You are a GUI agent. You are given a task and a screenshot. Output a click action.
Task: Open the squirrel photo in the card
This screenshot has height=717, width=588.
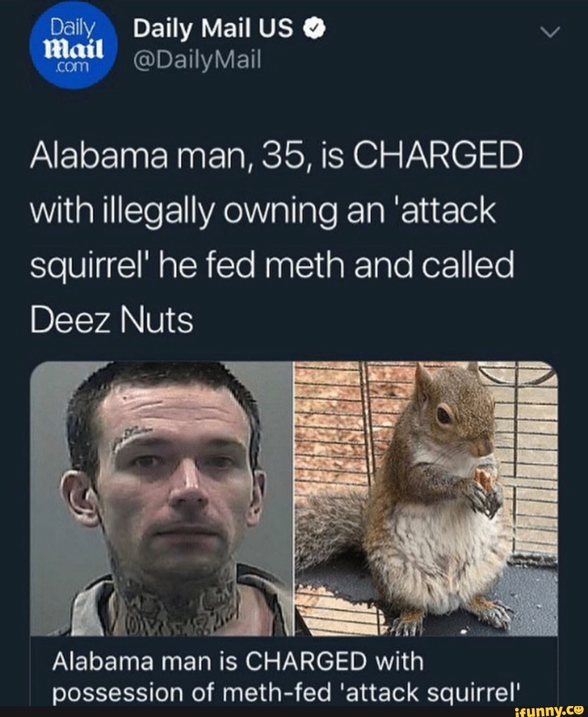tap(426, 498)
